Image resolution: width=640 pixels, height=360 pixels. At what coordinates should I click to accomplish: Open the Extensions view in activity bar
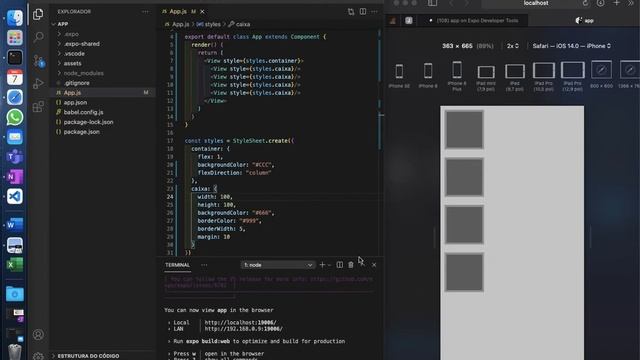tap(38, 107)
